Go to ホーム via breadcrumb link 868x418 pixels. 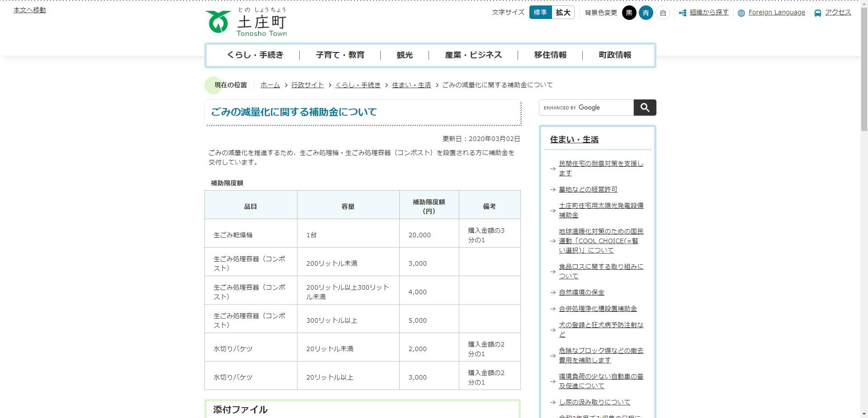click(270, 85)
